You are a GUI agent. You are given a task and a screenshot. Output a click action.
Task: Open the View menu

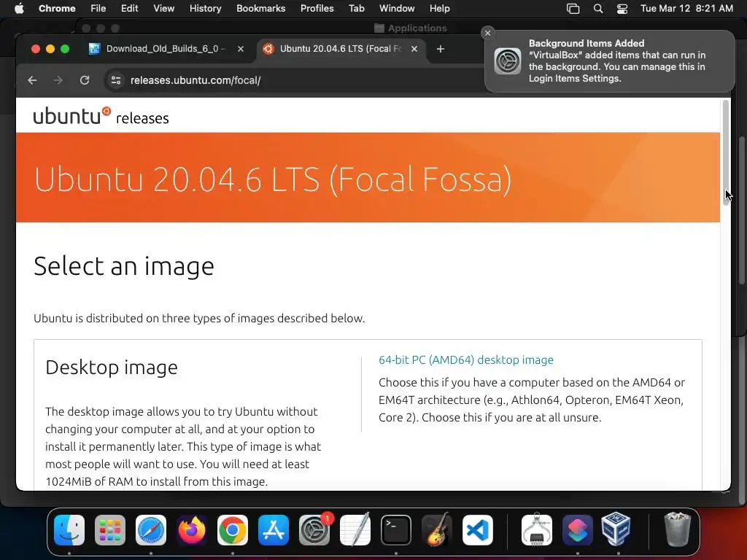coord(164,9)
